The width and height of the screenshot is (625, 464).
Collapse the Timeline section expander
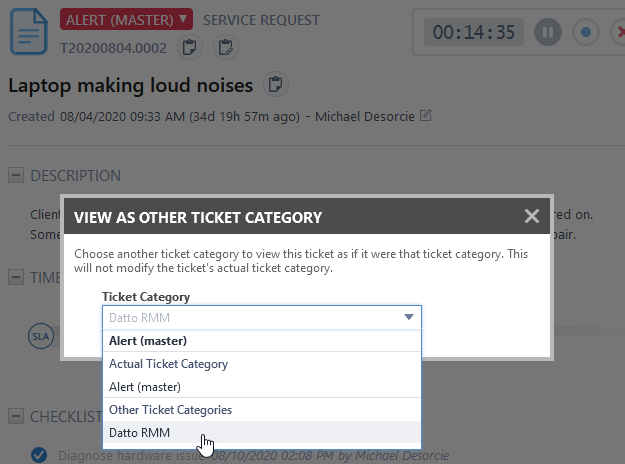point(16,276)
